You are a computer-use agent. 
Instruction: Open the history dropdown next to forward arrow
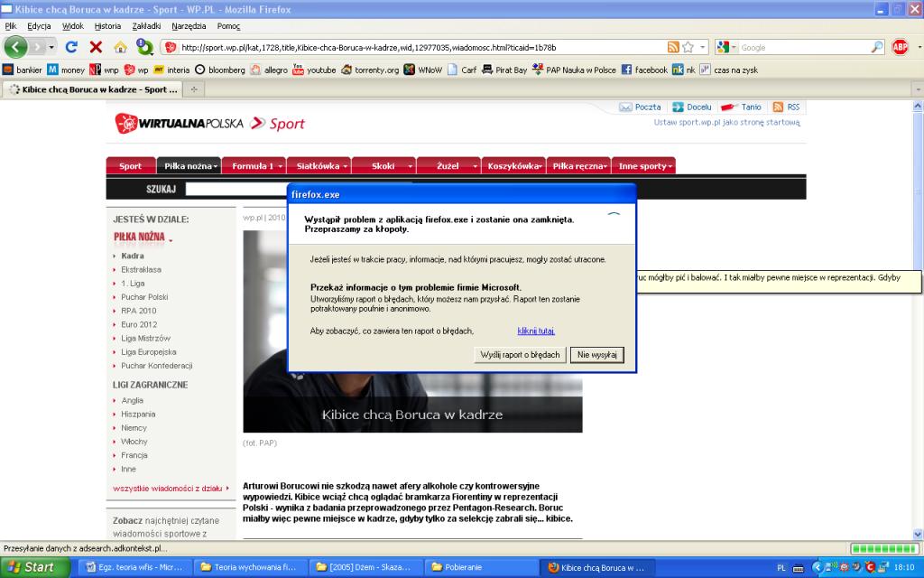(51, 47)
